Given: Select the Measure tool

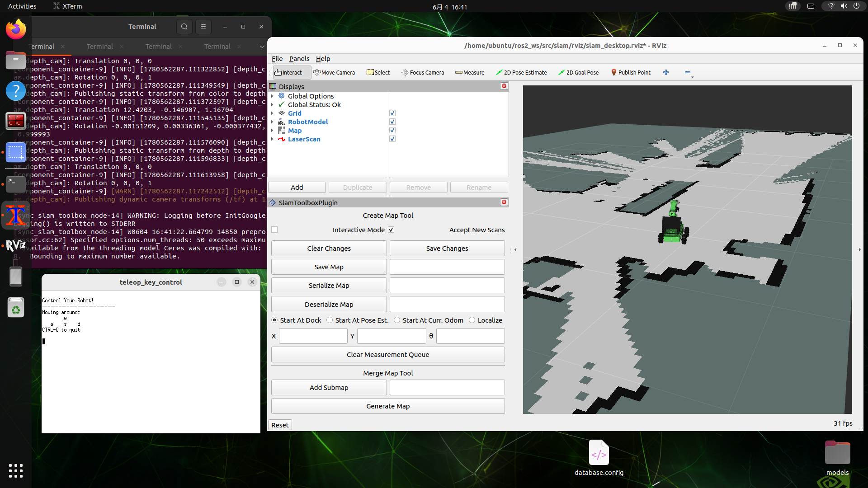Looking at the screenshot, I should tap(470, 72).
